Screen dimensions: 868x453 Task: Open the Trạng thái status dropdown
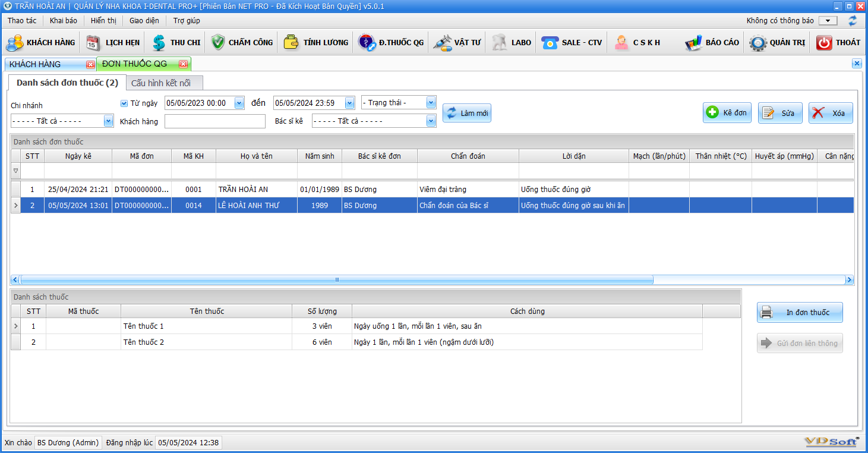(x=431, y=103)
